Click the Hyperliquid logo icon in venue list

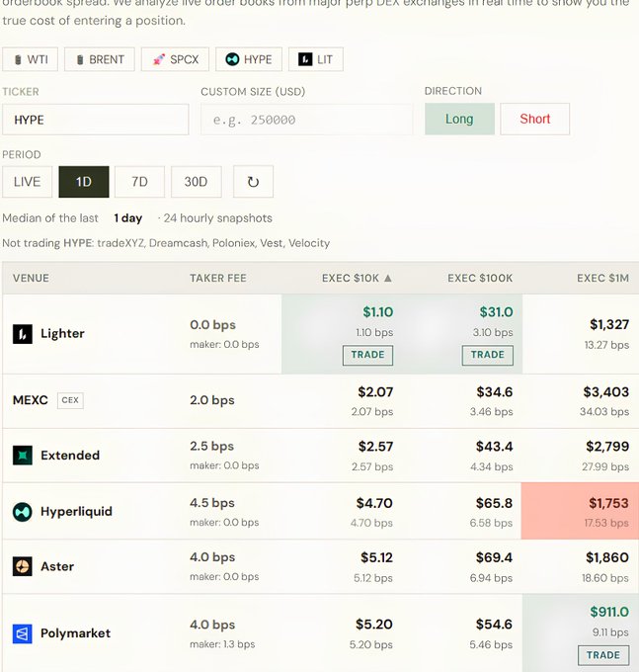point(23,512)
